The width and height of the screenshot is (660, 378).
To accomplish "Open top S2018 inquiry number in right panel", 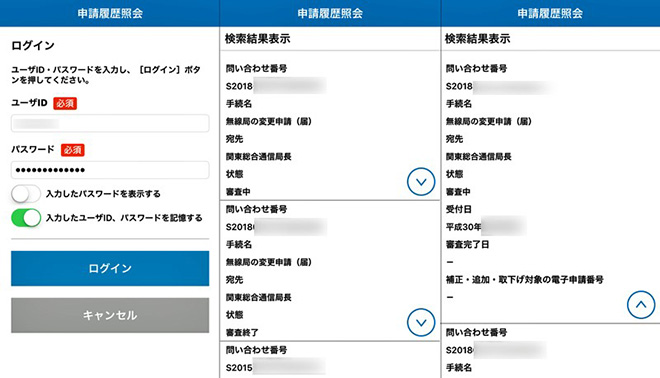I will point(499,86).
